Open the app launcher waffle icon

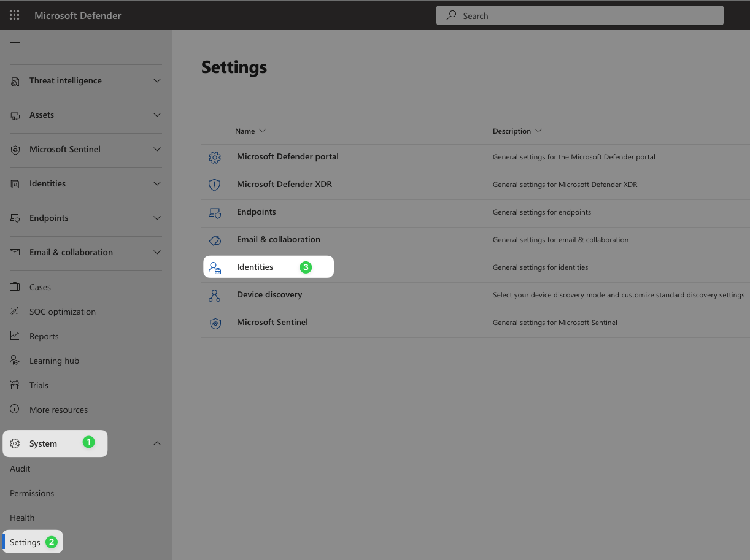15,15
